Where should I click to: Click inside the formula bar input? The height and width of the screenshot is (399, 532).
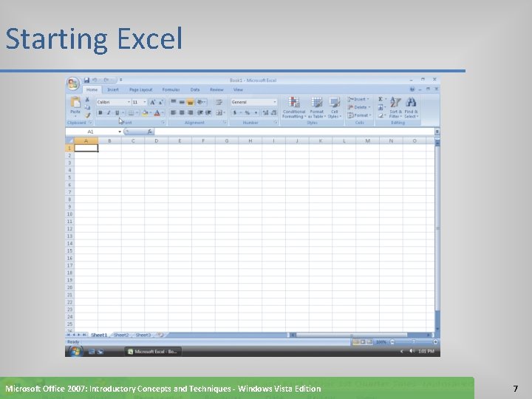tap(294, 132)
